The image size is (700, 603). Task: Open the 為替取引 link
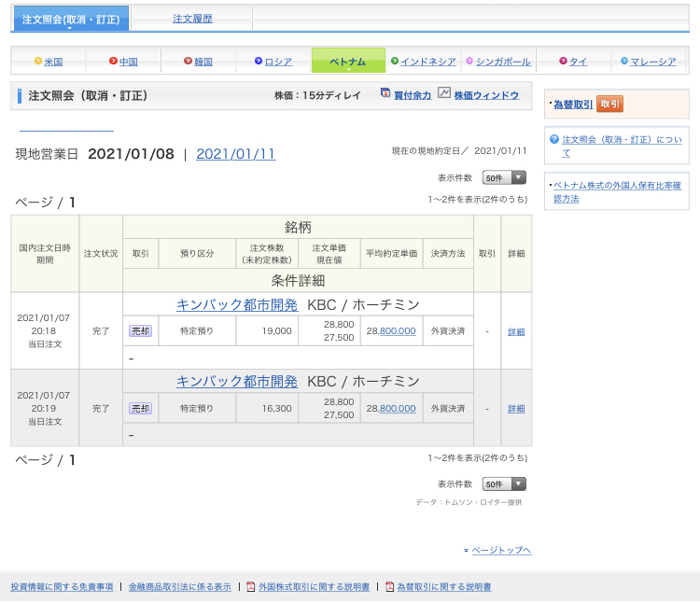[x=573, y=105]
